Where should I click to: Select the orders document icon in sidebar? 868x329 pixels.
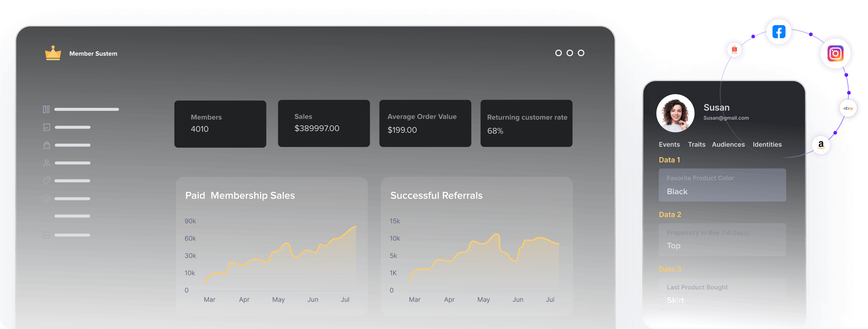[47, 127]
